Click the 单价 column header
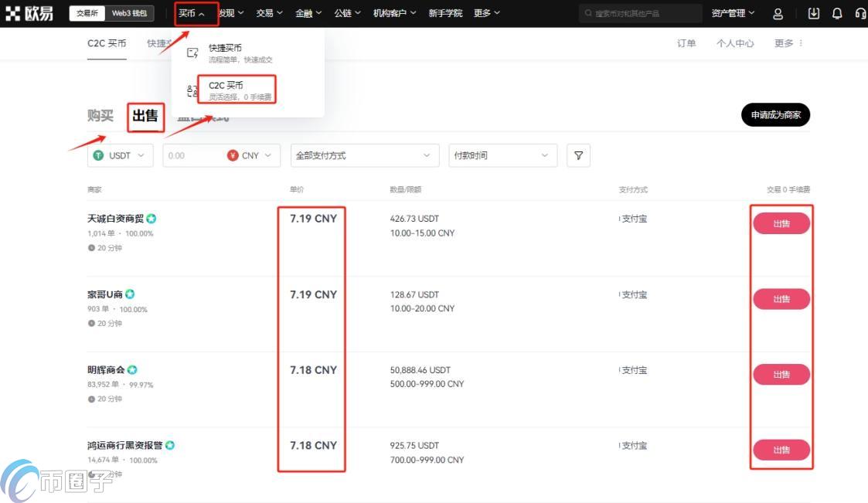Viewport: 868px width, 503px height. tap(297, 190)
